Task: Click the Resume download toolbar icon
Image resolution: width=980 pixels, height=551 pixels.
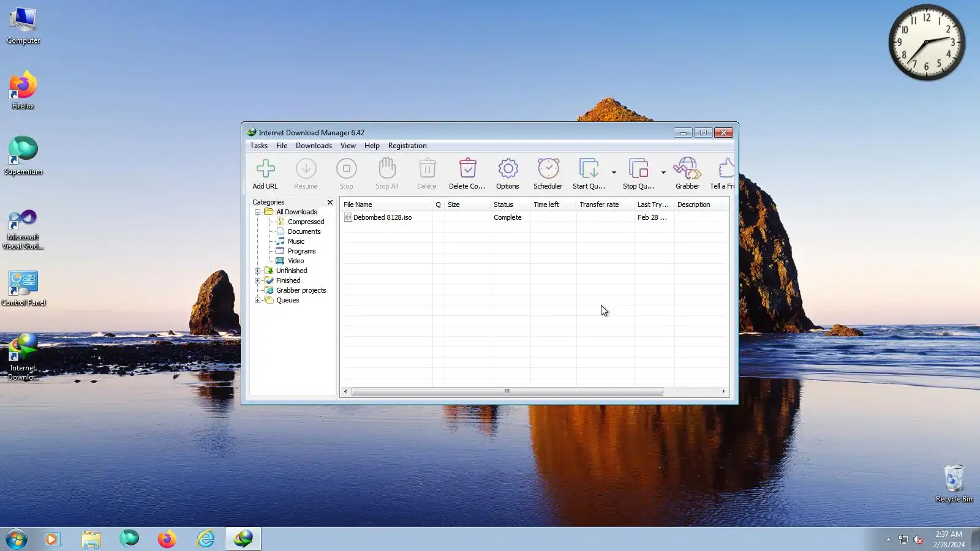Action: pyautogui.click(x=306, y=173)
